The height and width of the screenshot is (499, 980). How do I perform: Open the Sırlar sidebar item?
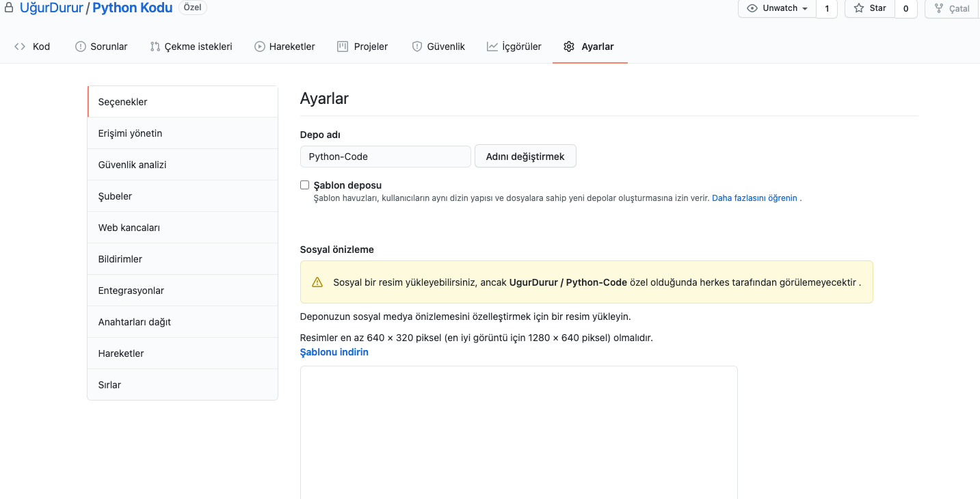109,385
